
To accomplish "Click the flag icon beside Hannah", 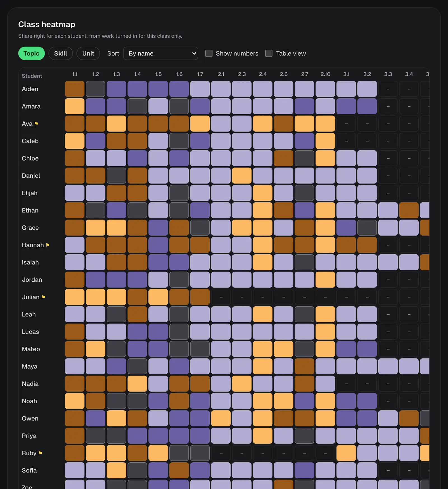I will click(48, 245).
